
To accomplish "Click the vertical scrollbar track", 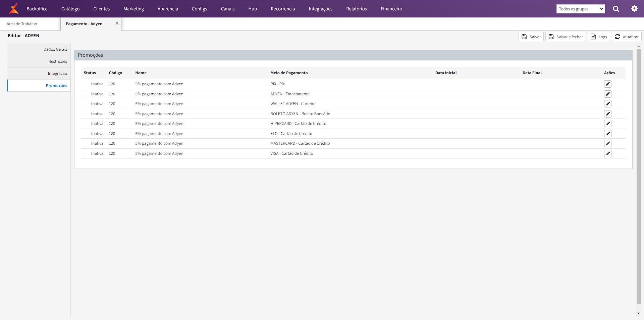I will pos(639,176).
